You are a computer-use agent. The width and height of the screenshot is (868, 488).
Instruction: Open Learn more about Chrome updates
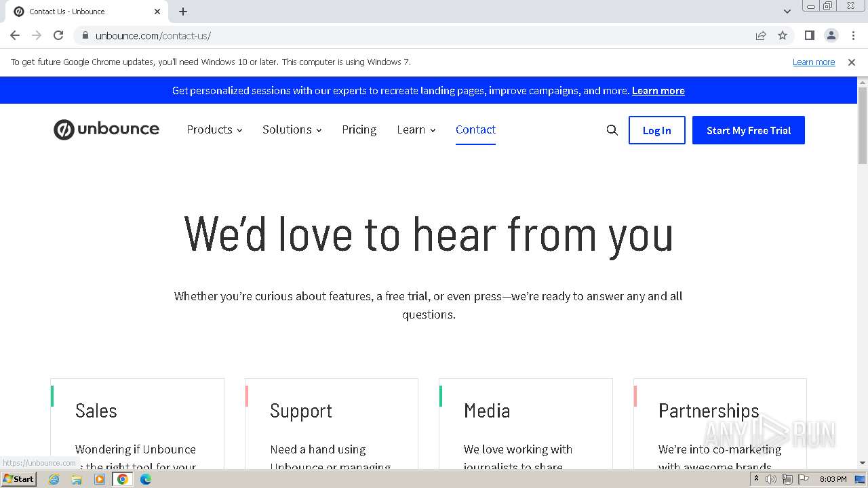[814, 62]
